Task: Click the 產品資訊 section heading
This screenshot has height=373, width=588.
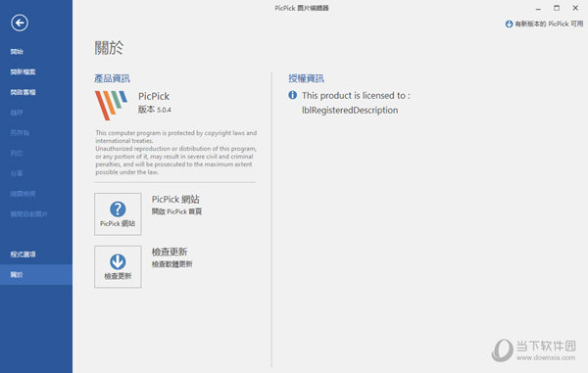Action: (x=112, y=78)
